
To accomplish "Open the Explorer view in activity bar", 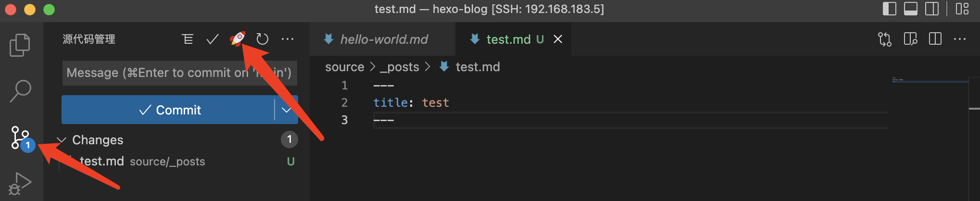I will click(x=20, y=45).
